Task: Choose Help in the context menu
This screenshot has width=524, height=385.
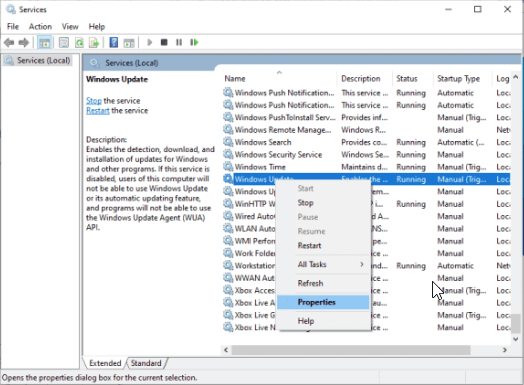Action: tap(323, 321)
